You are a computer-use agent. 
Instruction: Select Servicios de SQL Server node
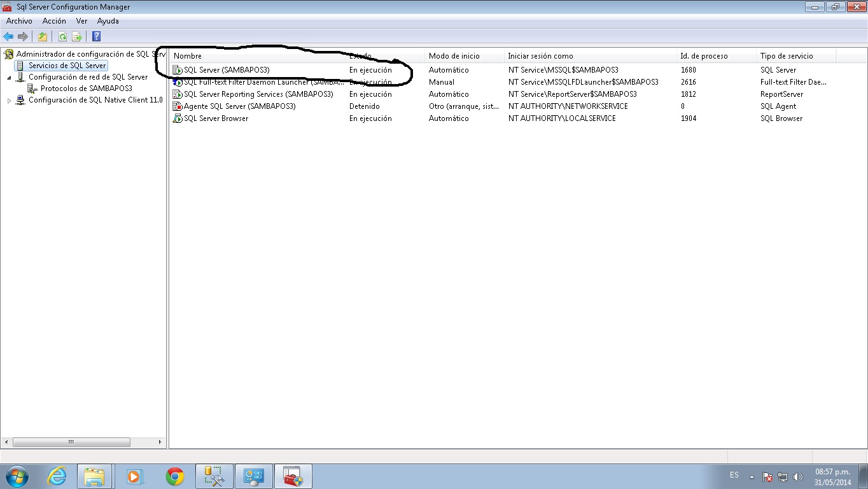[67, 66]
